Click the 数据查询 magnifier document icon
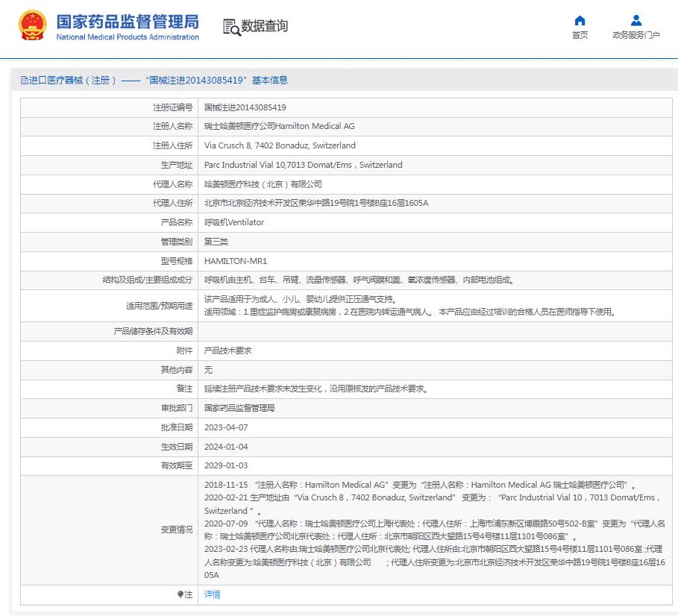The height and width of the screenshot is (616, 678). 231,27
